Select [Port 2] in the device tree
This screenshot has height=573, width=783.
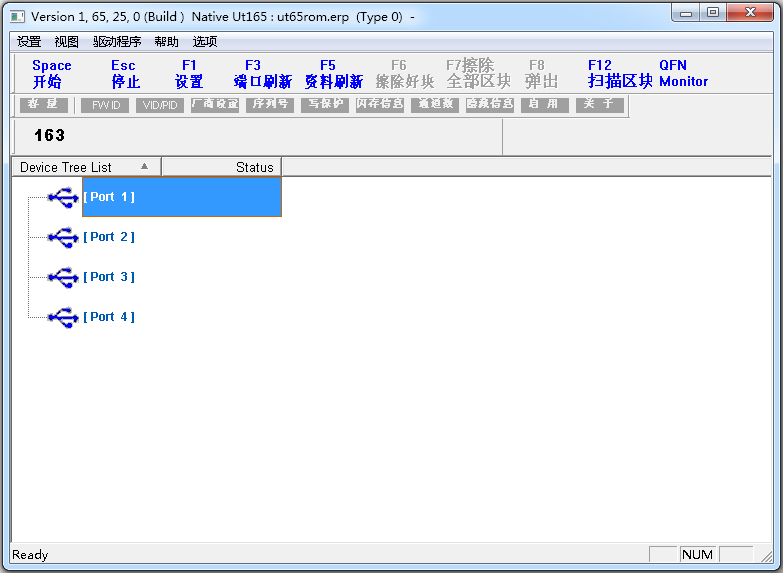tap(109, 237)
